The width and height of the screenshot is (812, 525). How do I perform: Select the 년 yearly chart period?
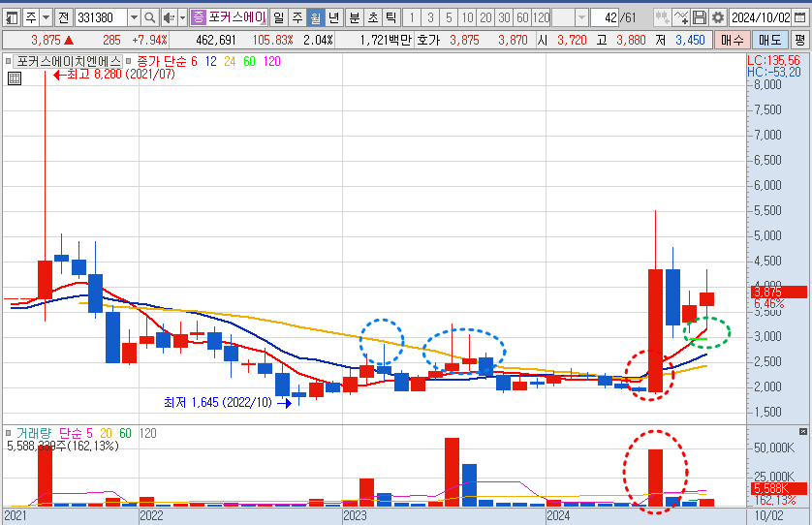pyautogui.click(x=333, y=18)
